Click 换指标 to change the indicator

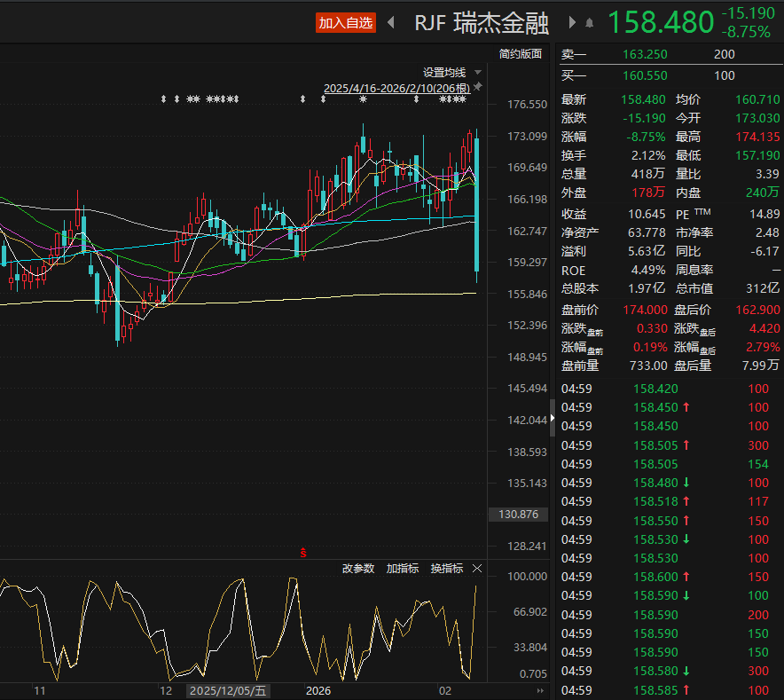point(446,569)
